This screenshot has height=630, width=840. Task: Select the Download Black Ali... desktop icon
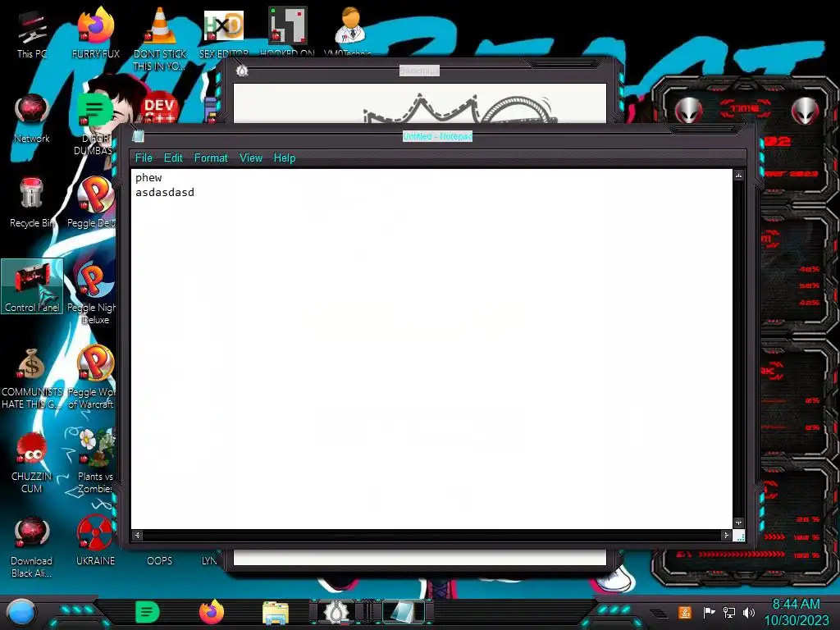click(32, 546)
